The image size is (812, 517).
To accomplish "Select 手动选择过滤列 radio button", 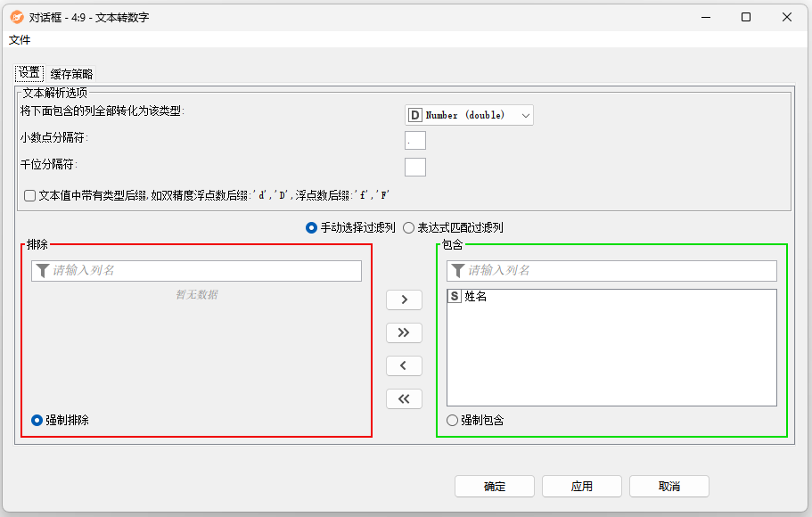I will [311, 228].
